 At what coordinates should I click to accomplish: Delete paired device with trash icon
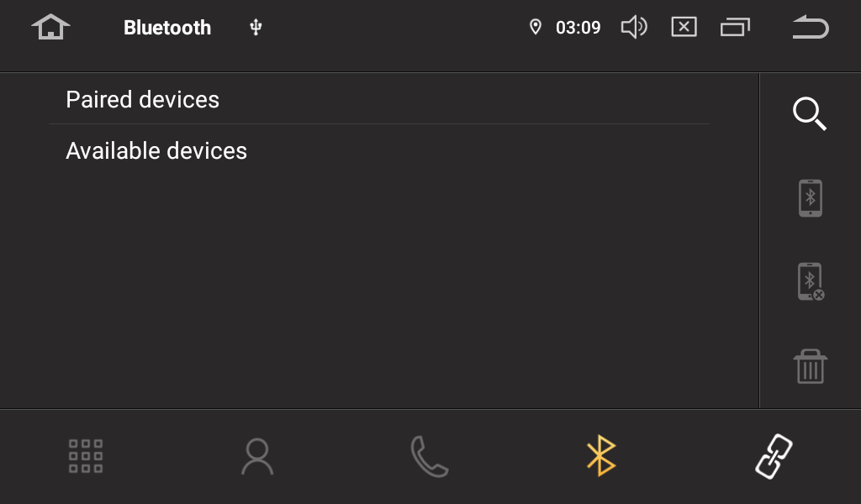pyautogui.click(x=810, y=366)
